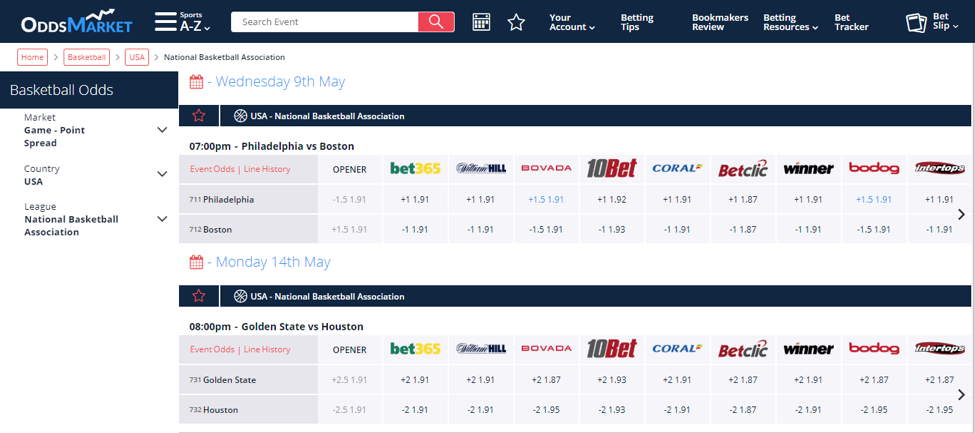Open Event Odds for Golden State vs Houston
The image size is (975, 433).
tap(212, 350)
